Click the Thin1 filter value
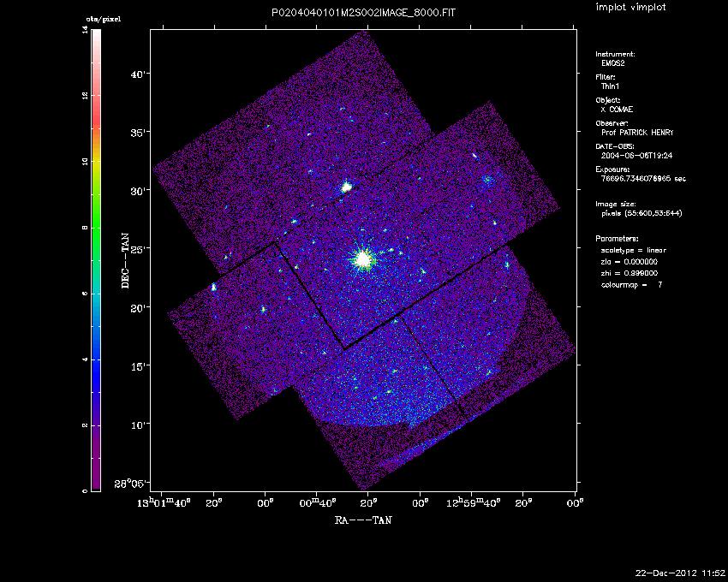The image size is (728, 582). coord(610,86)
